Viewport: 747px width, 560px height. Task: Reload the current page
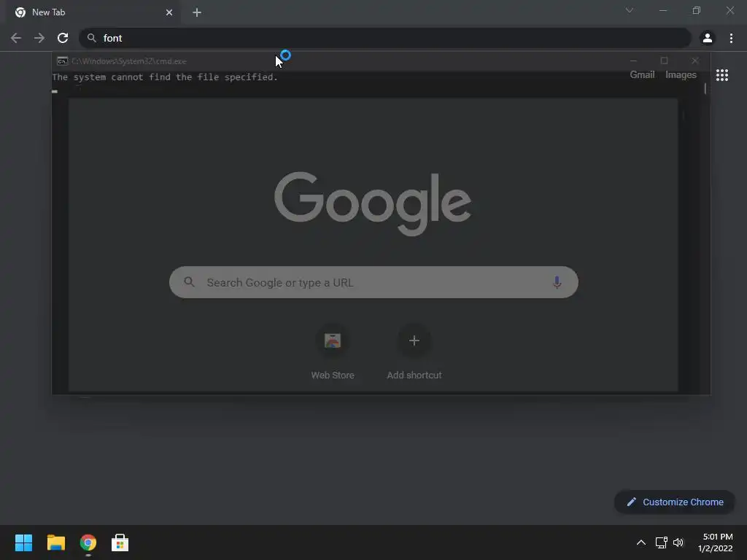click(63, 38)
